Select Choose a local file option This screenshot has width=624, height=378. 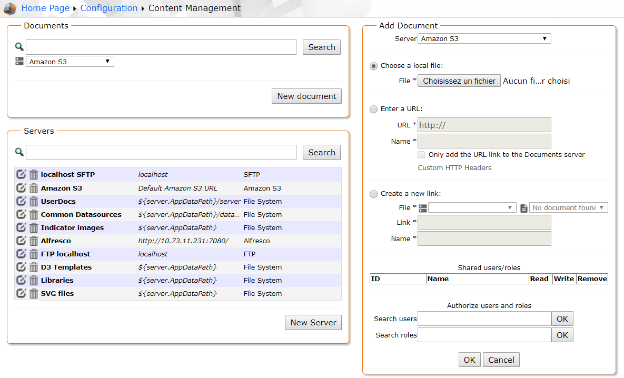[373, 66]
